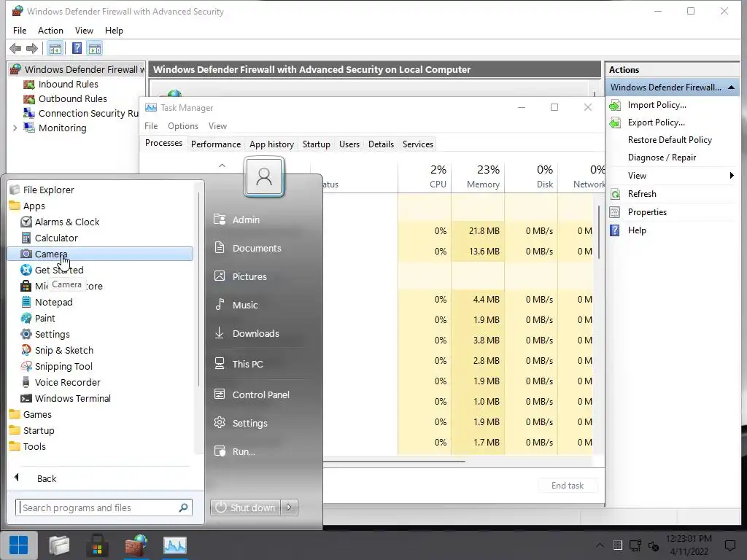The height and width of the screenshot is (560, 747).
Task: Launch the Calculator app
Action: coord(56,238)
